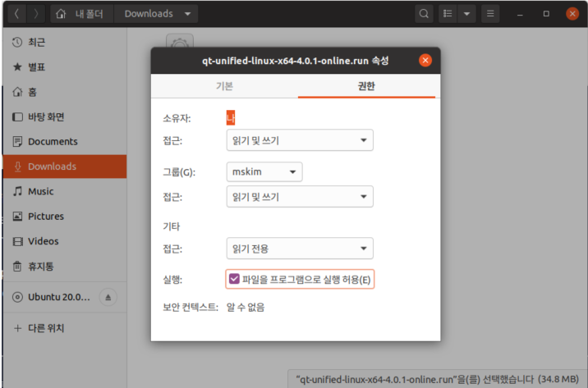Click the Downloads path bar segment
588x388 pixels.
coord(156,14)
